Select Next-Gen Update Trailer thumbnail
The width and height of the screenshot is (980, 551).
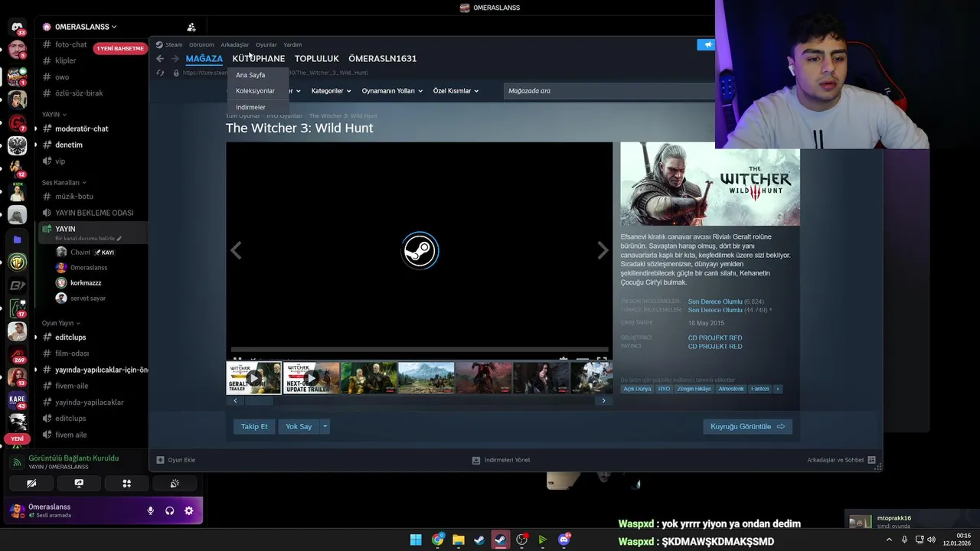point(312,378)
